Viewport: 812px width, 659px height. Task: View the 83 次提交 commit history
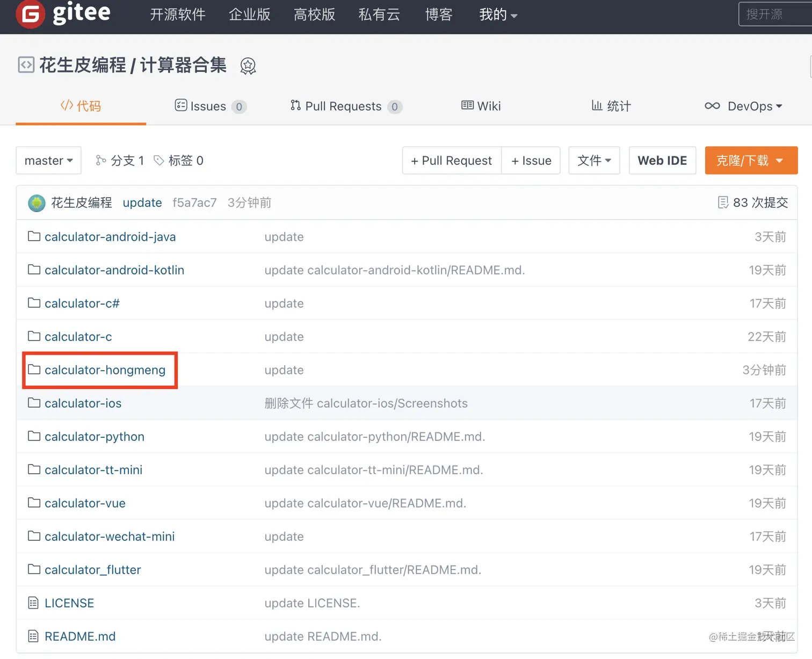pyautogui.click(x=753, y=202)
